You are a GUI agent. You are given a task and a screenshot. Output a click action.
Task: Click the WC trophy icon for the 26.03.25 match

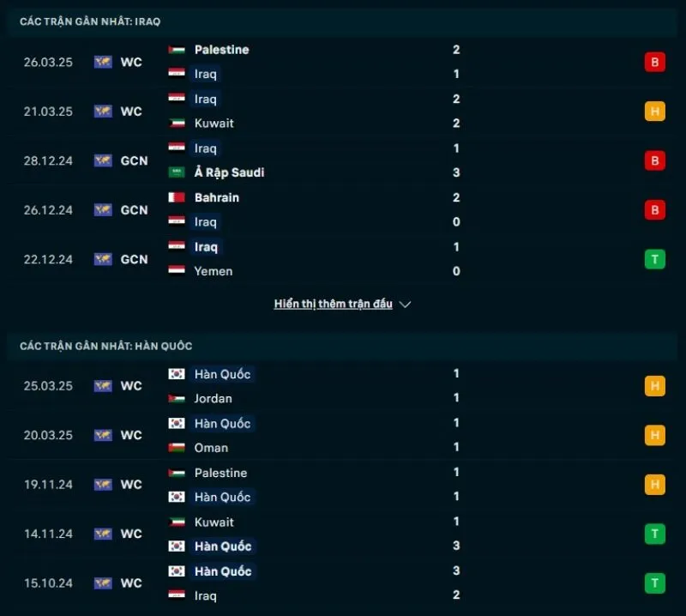pyautogui.click(x=102, y=62)
